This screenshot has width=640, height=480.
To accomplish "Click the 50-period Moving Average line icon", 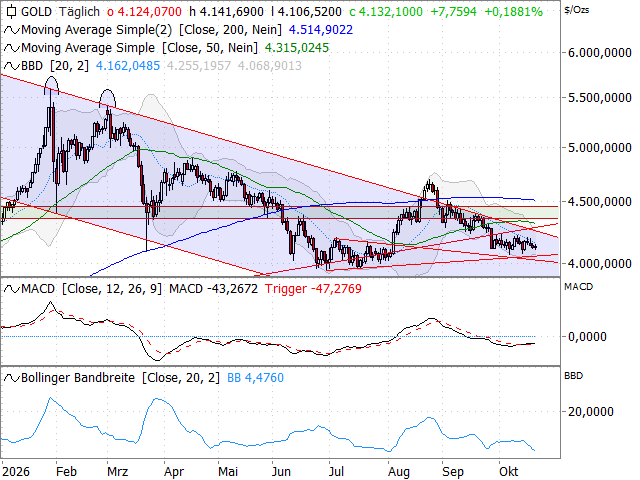I will coord(11,48).
